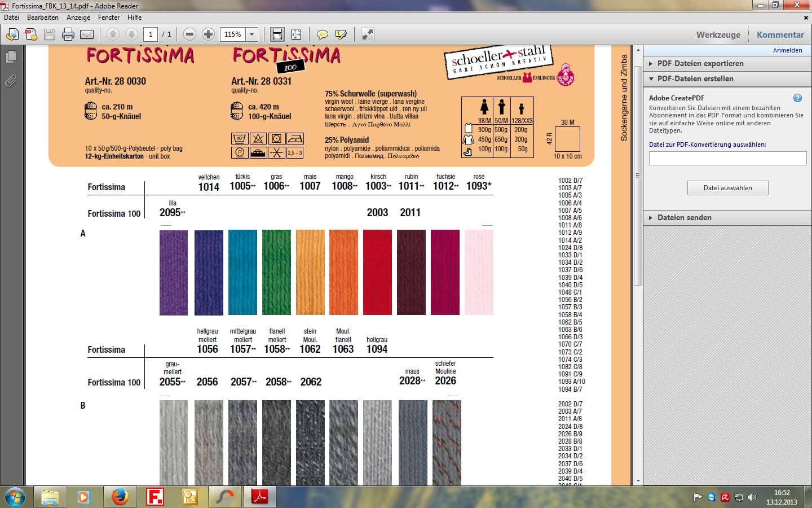Open the Anzeige menu
Screen dimensions: 812x508
point(78,17)
